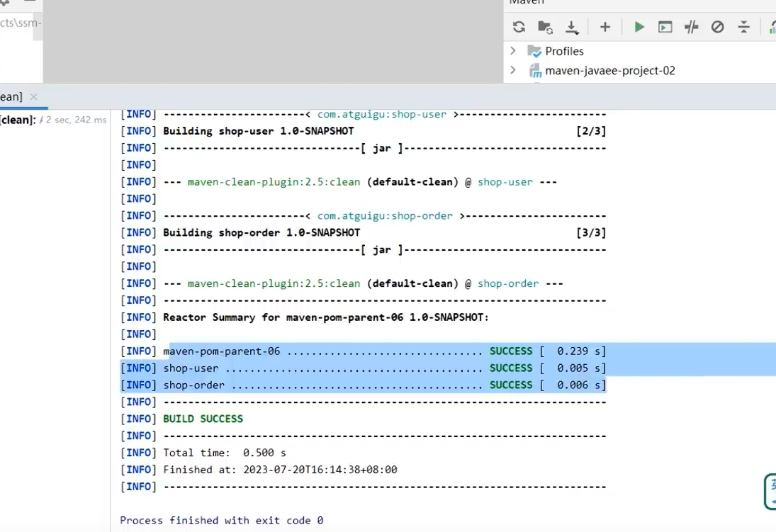Click the [3/3] build counter
776x532 pixels.
click(591, 232)
